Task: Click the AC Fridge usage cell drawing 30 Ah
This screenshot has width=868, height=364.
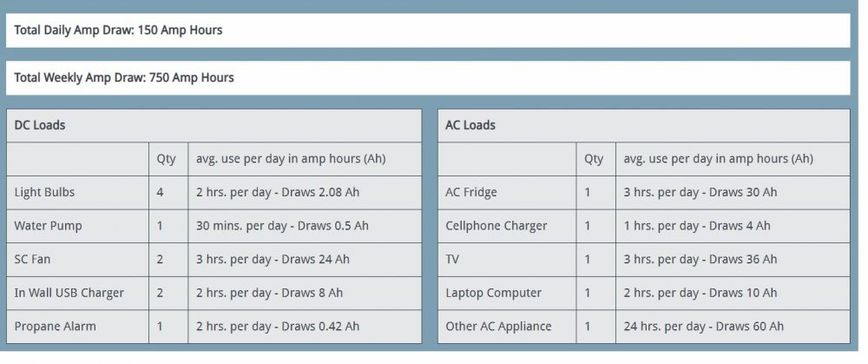Action: tap(700, 192)
